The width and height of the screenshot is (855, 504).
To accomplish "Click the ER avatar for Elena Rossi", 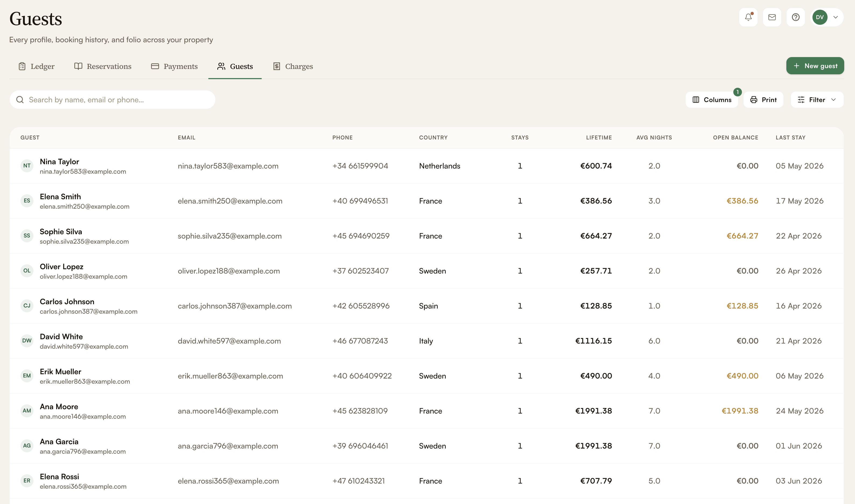I will tap(27, 481).
